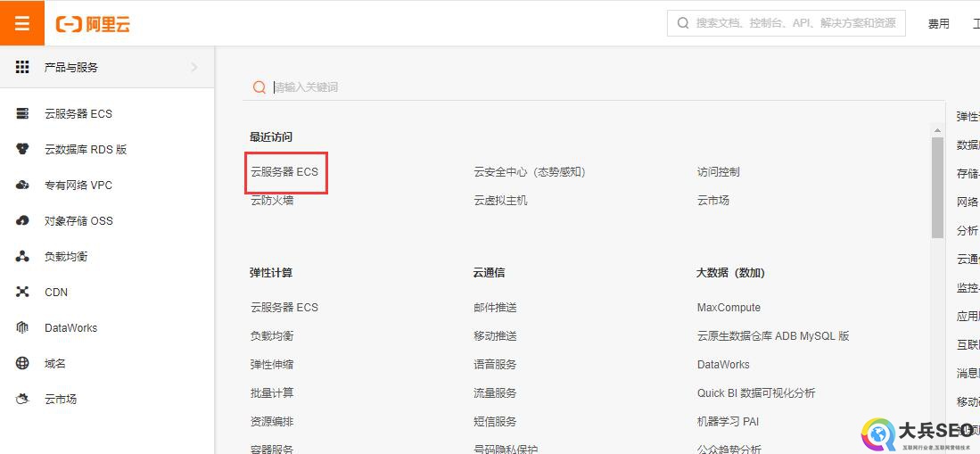This screenshot has width=980, height=454.
Task: Open 访问控制 under 最近访问
Action: 719,171
